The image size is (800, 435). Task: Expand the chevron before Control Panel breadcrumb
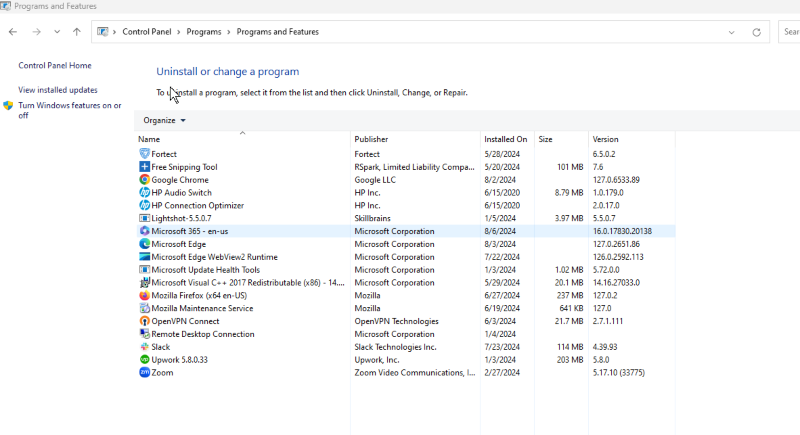coord(115,32)
